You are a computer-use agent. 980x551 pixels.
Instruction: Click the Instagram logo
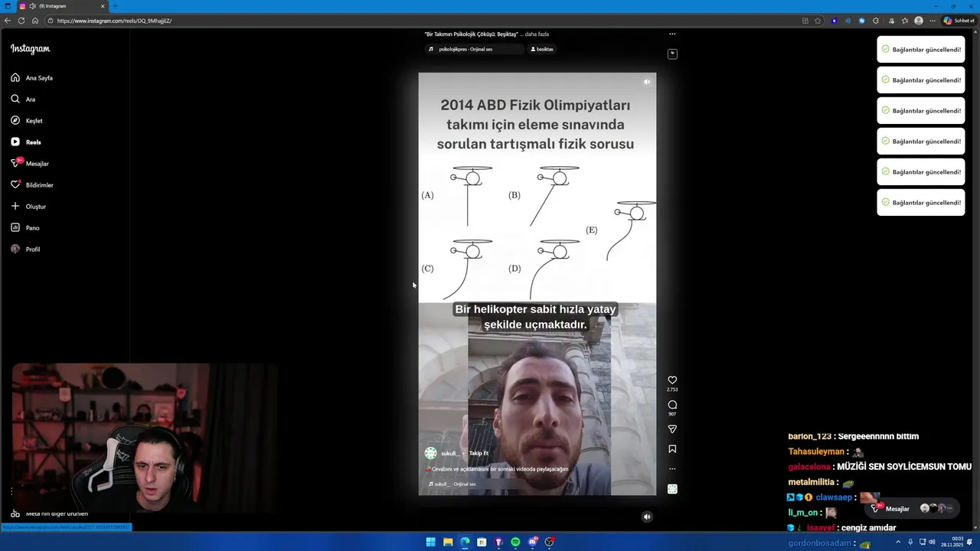(x=30, y=49)
